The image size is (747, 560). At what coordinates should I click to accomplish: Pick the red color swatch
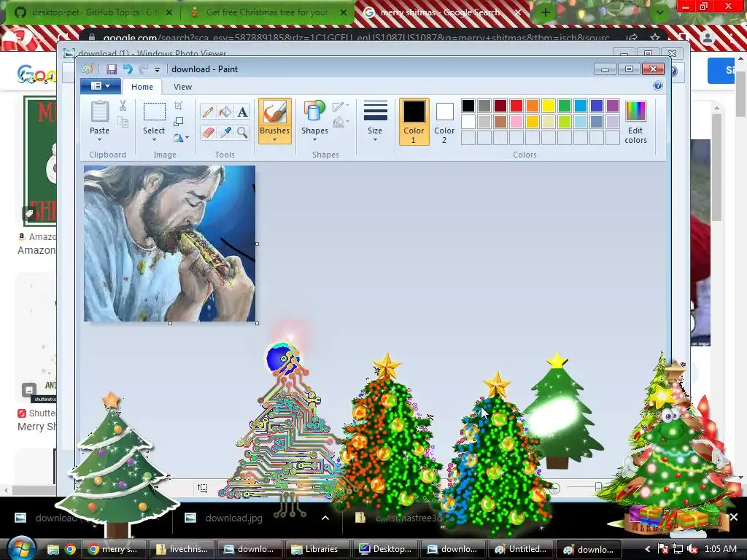coord(516,105)
